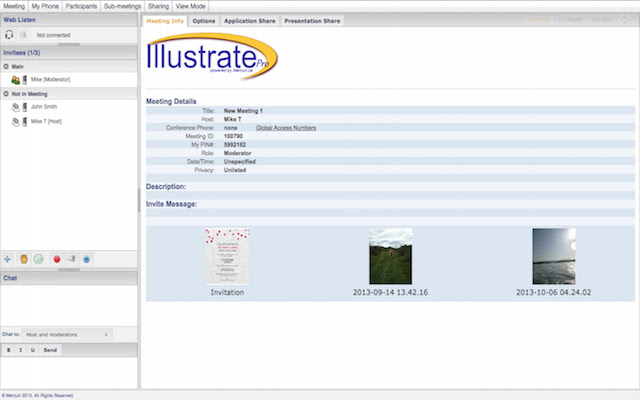Open the Participants menu
The image size is (640, 400).
pos(81,6)
